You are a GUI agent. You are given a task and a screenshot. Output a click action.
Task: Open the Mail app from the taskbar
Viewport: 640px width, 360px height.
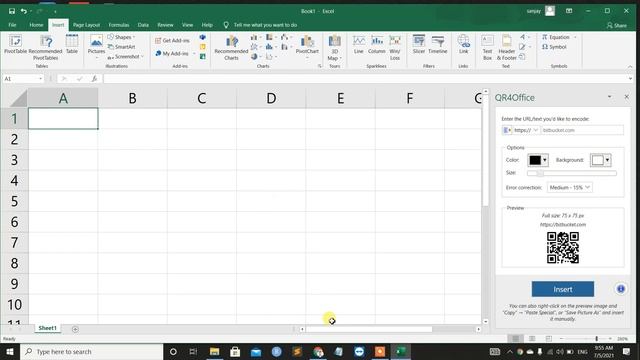pos(256,351)
